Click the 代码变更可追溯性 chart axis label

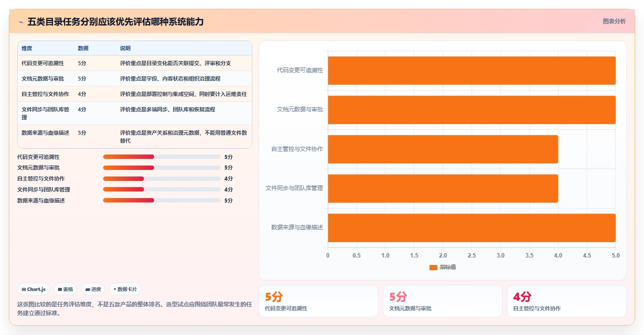point(300,70)
